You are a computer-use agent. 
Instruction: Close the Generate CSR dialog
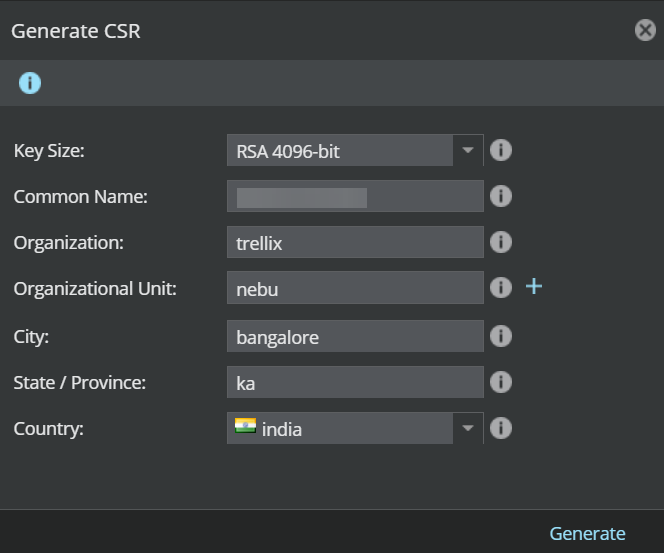tap(645, 30)
